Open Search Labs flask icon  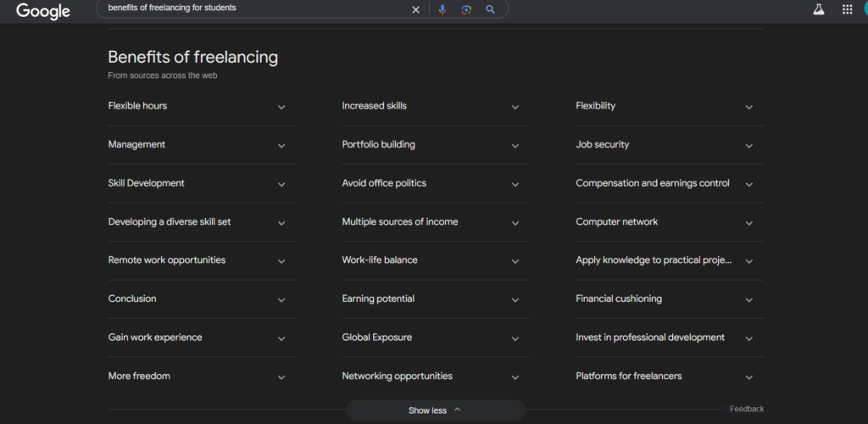(x=819, y=9)
